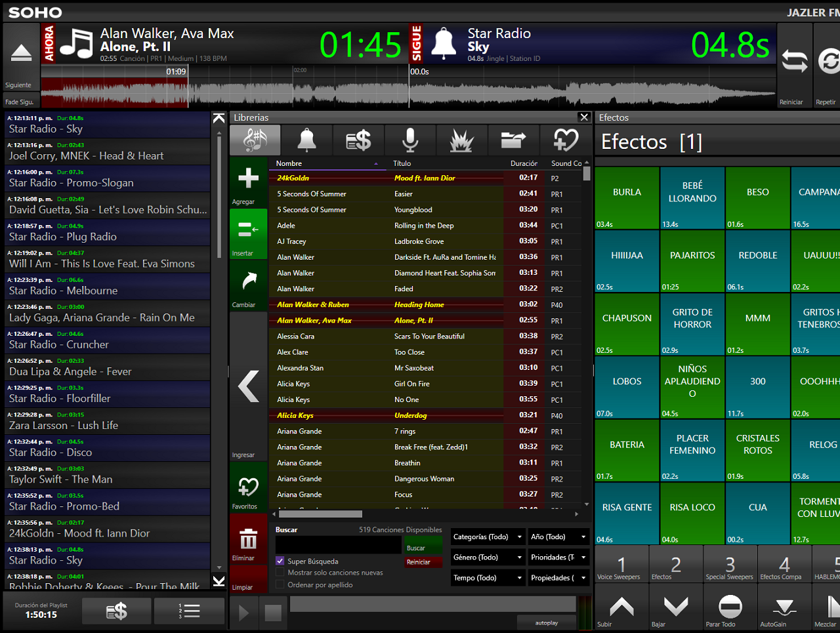Screen dimensions: 840x633
Task: Click the preview player progress bar
Action: [432, 604]
